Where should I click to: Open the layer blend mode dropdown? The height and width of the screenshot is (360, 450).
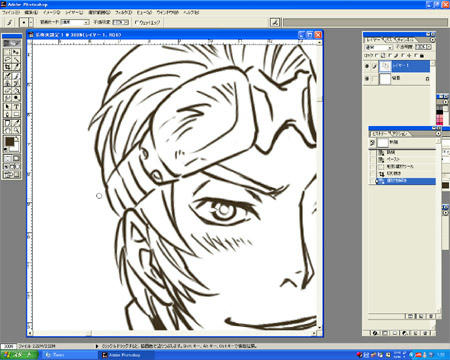click(x=379, y=47)
